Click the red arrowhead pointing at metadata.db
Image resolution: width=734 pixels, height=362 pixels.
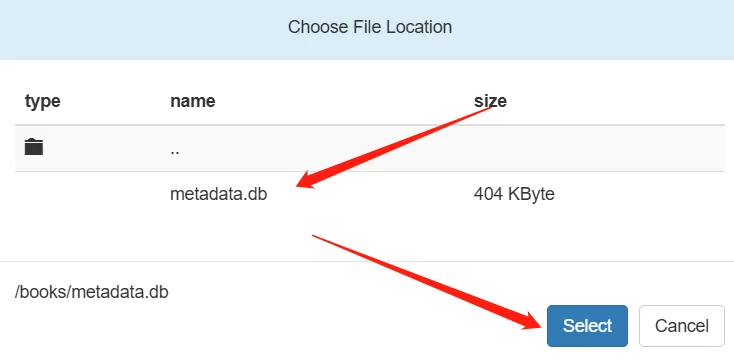pos(307,180)
